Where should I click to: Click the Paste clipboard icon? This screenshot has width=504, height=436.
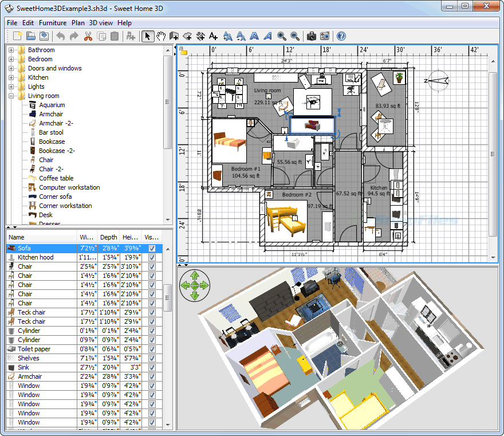(x=115, y=36)
